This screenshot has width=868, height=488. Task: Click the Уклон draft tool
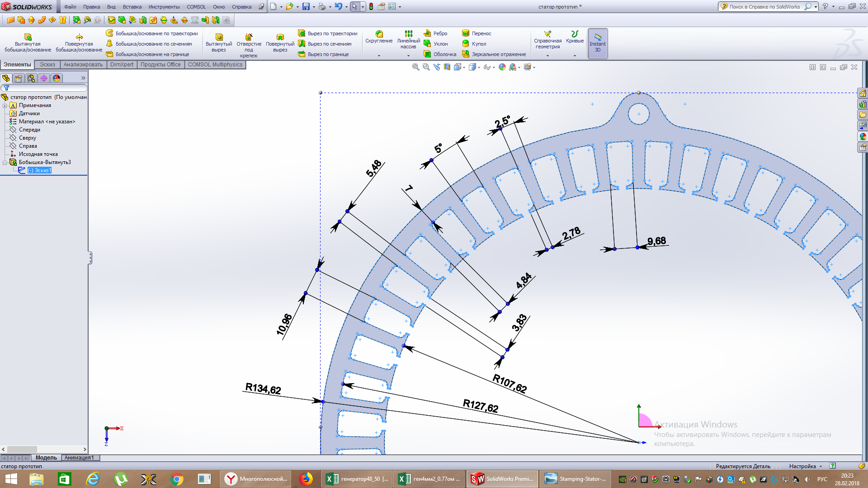[436, 44]
